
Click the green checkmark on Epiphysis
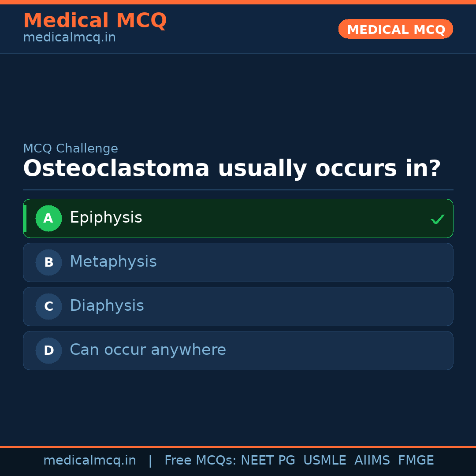tap(437, 218)
